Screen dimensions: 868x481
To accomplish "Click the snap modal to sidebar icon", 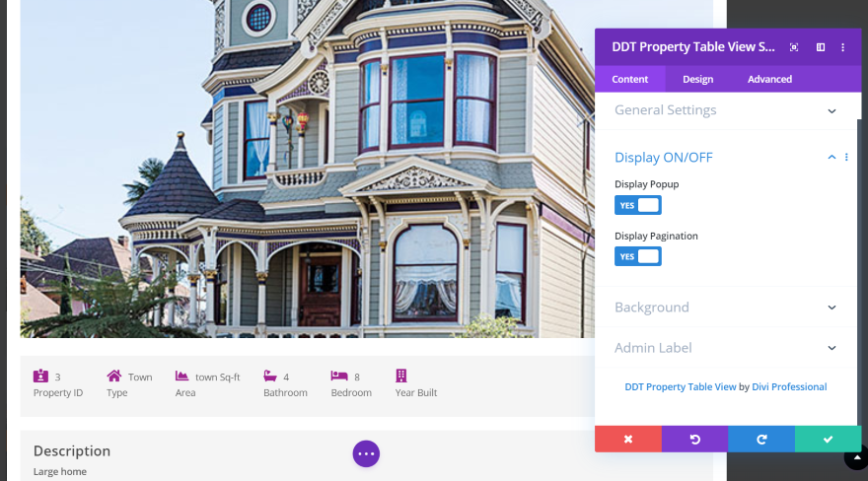I will [x=821, y=47].
